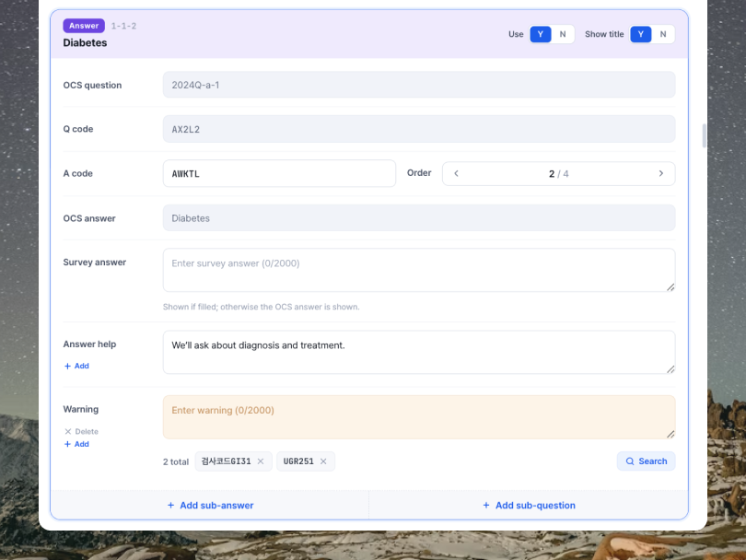Click the Answer help text area
This screenshot has width=746, height=560.
(x=419, y=353)
